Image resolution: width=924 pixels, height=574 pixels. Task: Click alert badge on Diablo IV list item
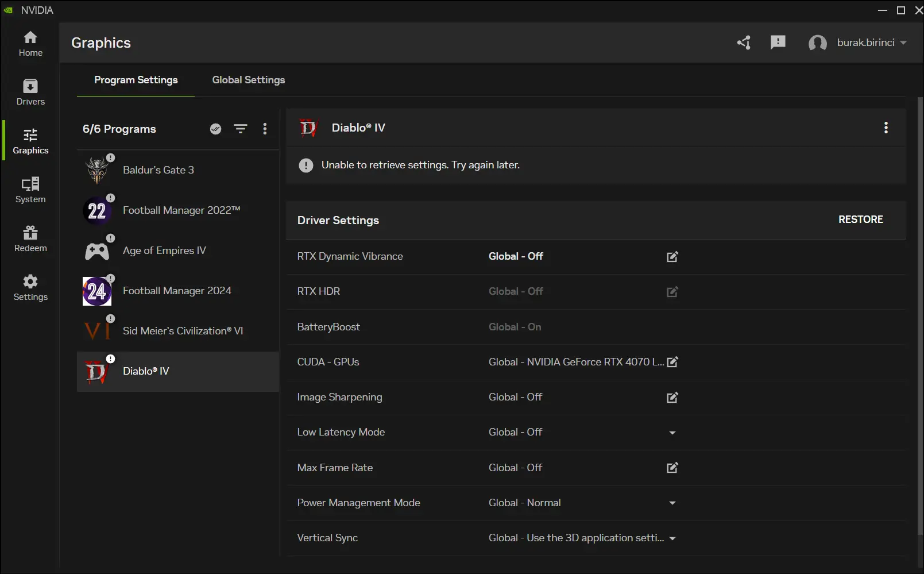point(110,359)
